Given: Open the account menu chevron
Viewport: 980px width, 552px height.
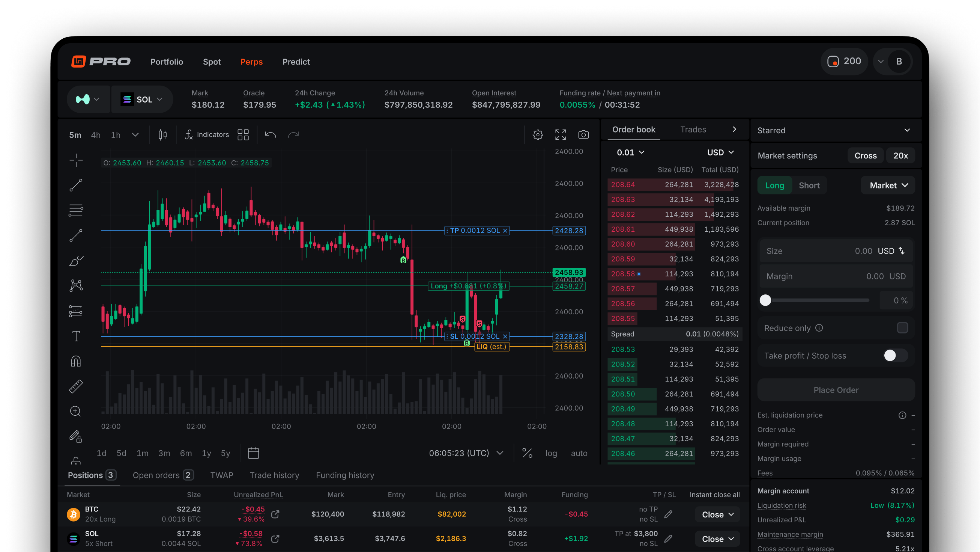Looking at the screenshot, I should pyautogui.click(x=881, y=61).
